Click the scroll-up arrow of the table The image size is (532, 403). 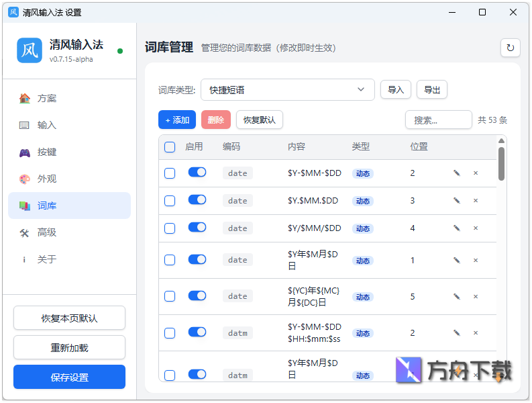point(501,140)
